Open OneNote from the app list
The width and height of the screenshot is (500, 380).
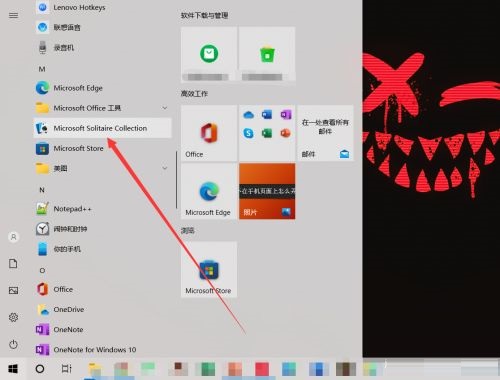(102, 330)
